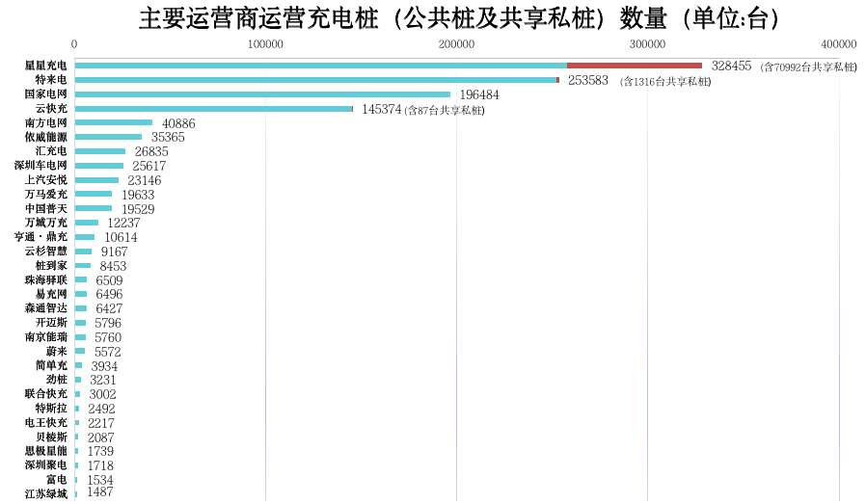
Task: Select the 富电 label
Action: pyautogui.click(x=57, y=479)
